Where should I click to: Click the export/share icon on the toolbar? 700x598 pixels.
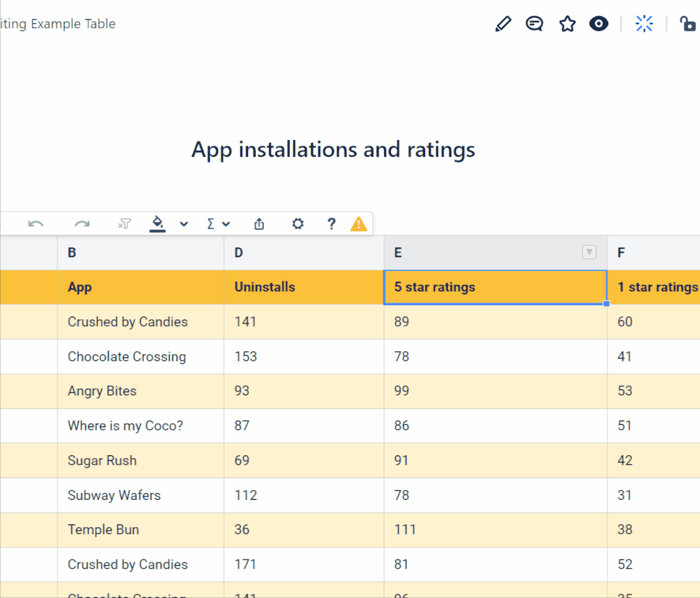click(259, 223)
